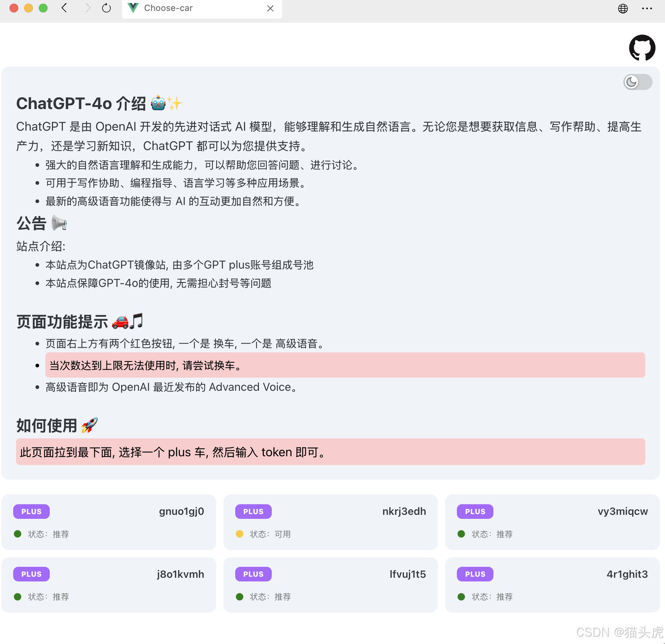Close the Choose-car tab
This screenshot has height=644, width=665.
point(270,8)
